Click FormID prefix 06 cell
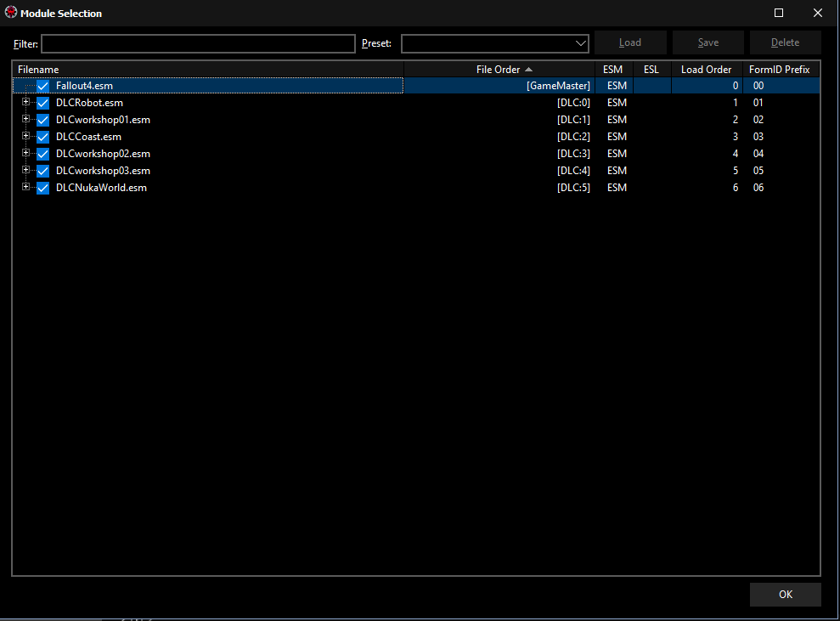The image size is (840, 621). (758, 188)
